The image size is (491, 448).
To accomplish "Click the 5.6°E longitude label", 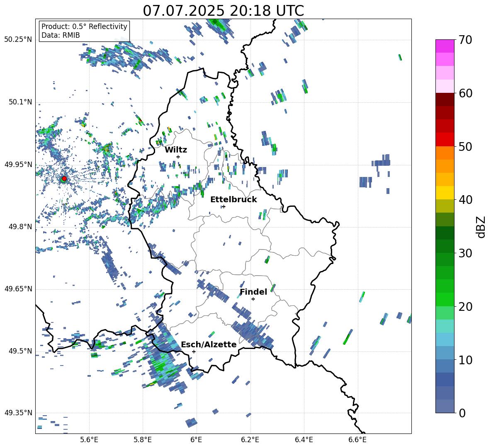I will coord(89,440).
